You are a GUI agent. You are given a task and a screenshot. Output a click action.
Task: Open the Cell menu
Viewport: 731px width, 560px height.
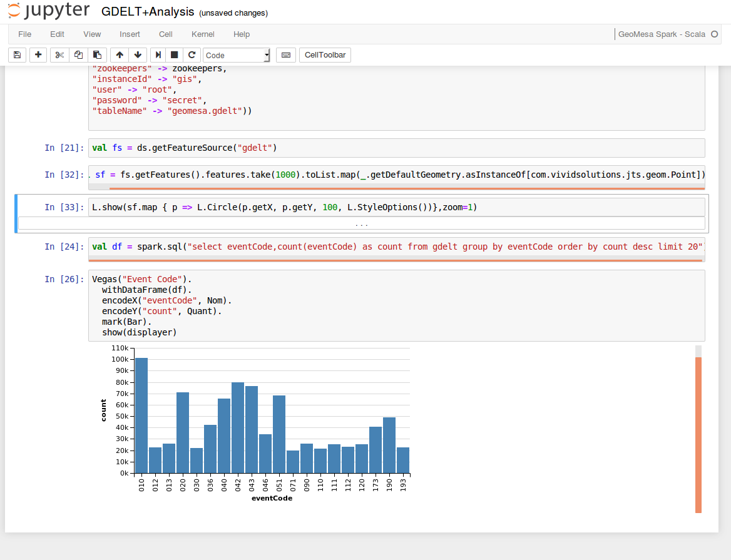(x=165, y=34)
